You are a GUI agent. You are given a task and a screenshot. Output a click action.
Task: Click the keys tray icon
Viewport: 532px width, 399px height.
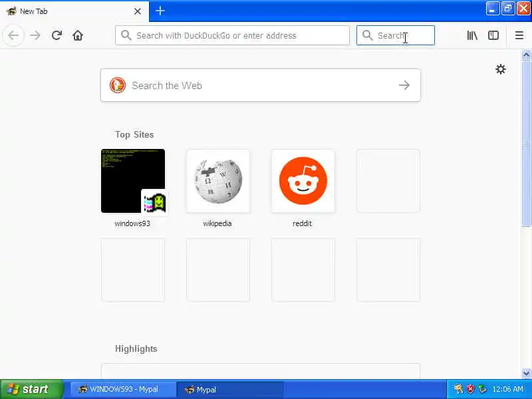[x=458, y=389]
